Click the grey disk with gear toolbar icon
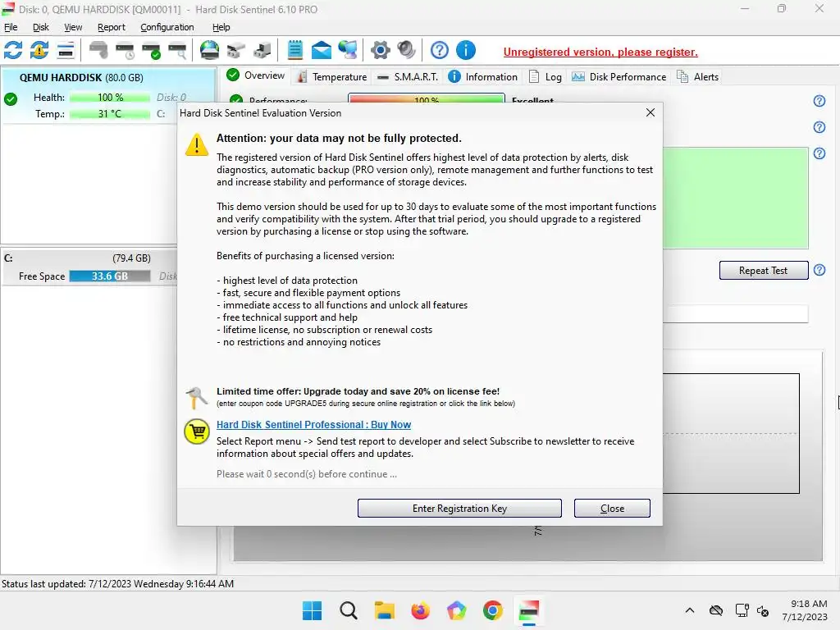The image size is (840, 630). pyautogui.click(x=98, y=50)
